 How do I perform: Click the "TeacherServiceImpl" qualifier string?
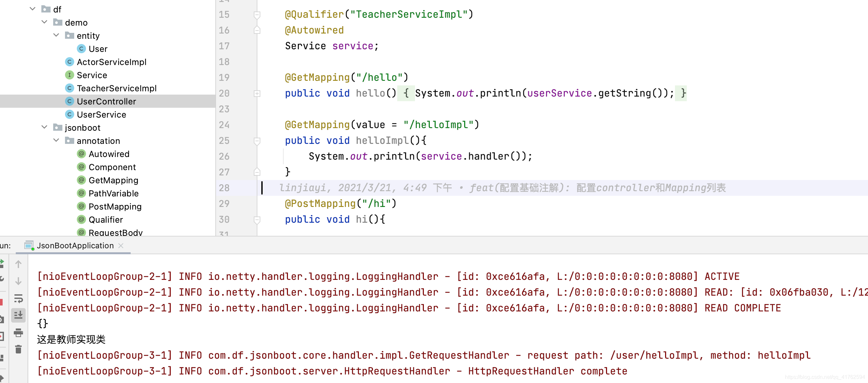[x=409, y=14]
